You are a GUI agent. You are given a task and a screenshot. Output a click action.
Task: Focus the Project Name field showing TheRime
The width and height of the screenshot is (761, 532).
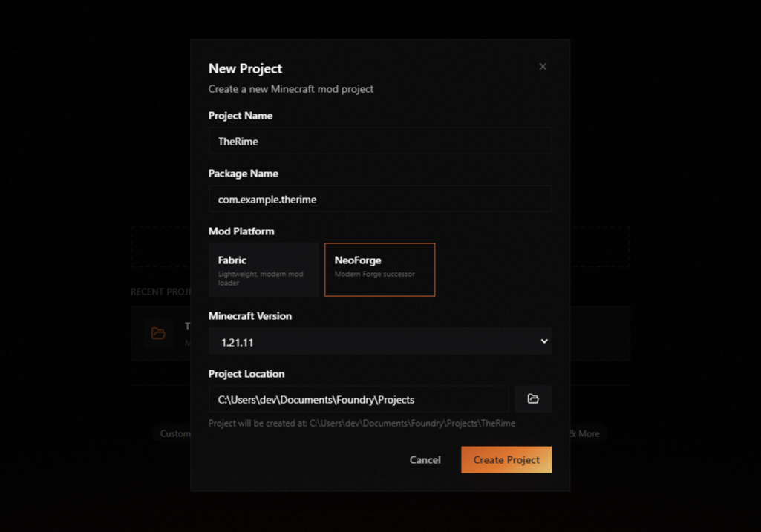click(x=380, y=140)
